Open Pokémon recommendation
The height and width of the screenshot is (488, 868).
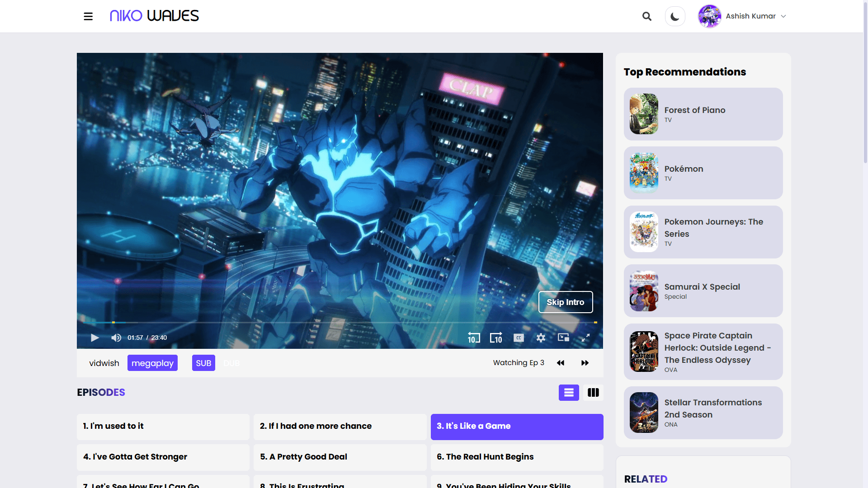[703, 173]
